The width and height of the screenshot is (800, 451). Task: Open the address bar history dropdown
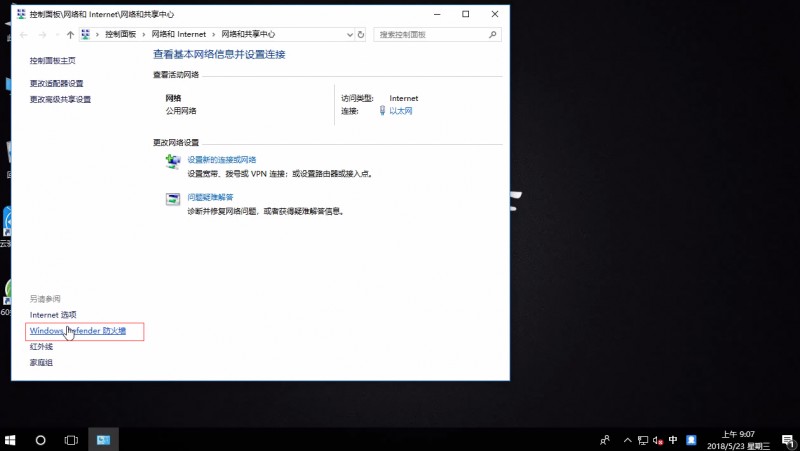[349, 35]
